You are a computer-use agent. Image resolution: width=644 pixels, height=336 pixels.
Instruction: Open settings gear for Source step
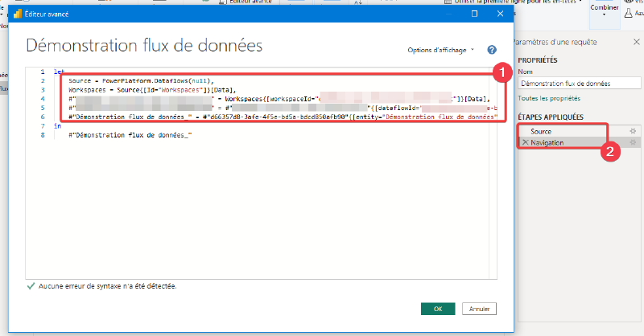pos(633,131)
